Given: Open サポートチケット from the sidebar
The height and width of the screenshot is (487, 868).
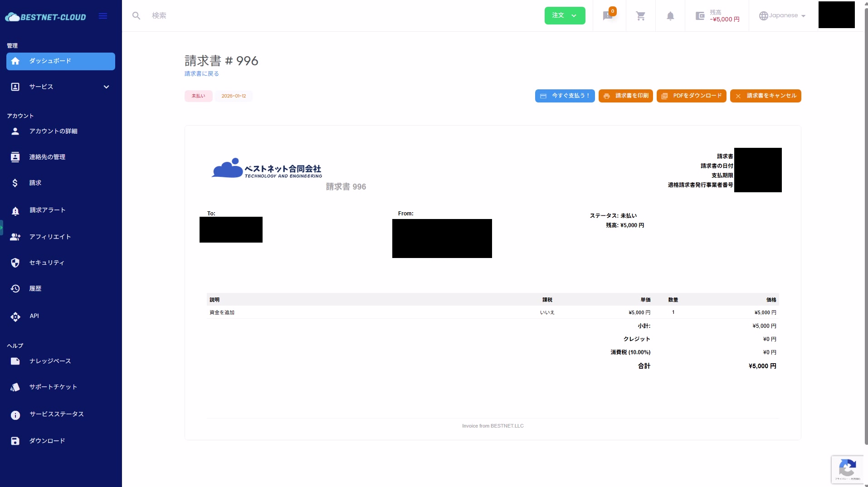Looking at the screenshot, I should tap(52, 387).
